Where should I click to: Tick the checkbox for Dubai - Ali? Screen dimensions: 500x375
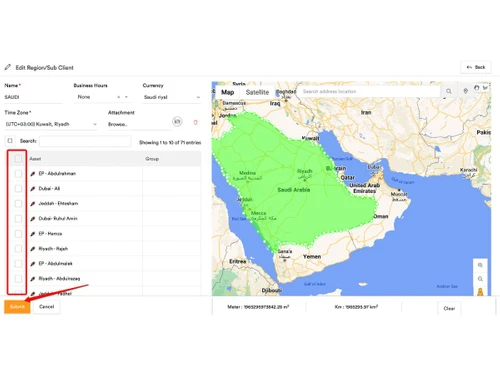[x=18, y=189]
